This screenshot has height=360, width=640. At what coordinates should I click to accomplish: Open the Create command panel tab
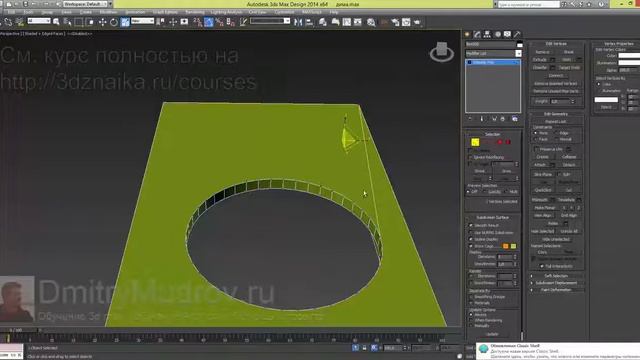pyautogui.click(x=468, y=34)
